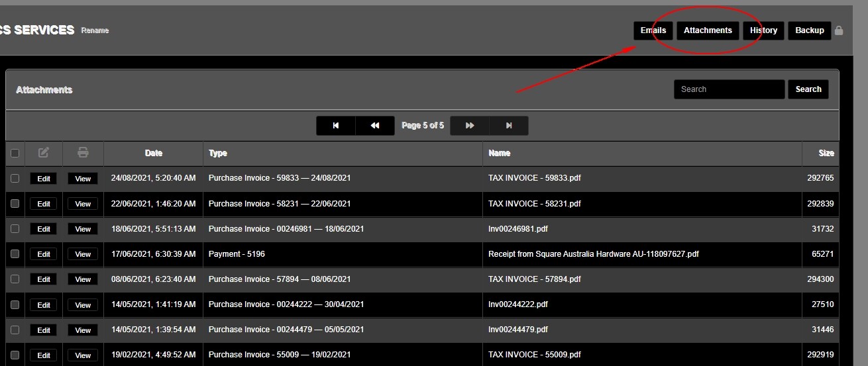Check the box for TAX INVOICE - 59833.pdf row

[15, 178]
